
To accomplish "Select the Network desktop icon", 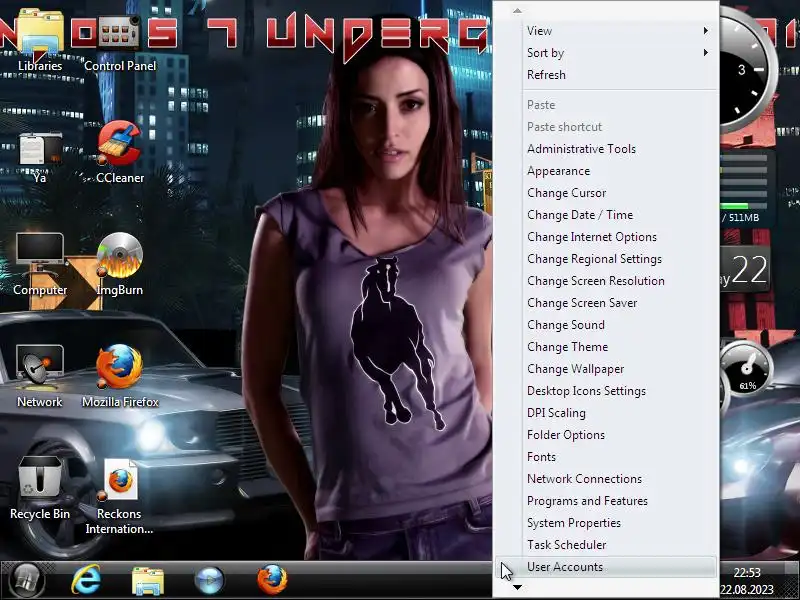I will [x=40, y=375].
